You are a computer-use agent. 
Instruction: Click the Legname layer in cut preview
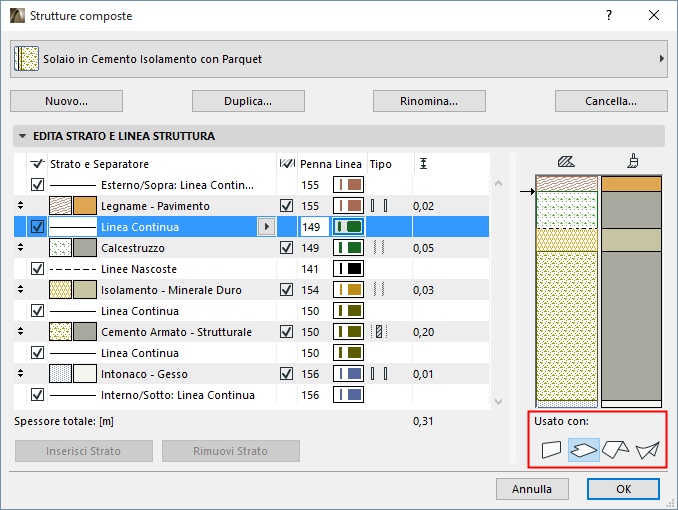567,183
